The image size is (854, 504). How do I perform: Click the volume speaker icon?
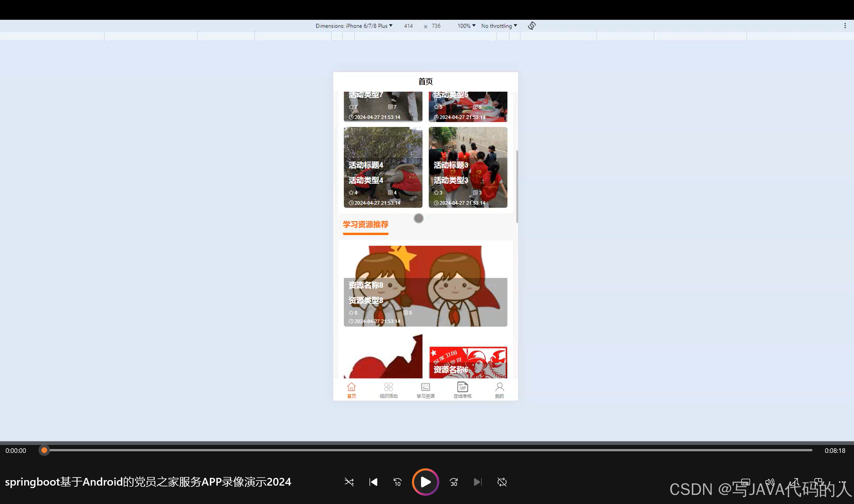click(x=769, y=482)
